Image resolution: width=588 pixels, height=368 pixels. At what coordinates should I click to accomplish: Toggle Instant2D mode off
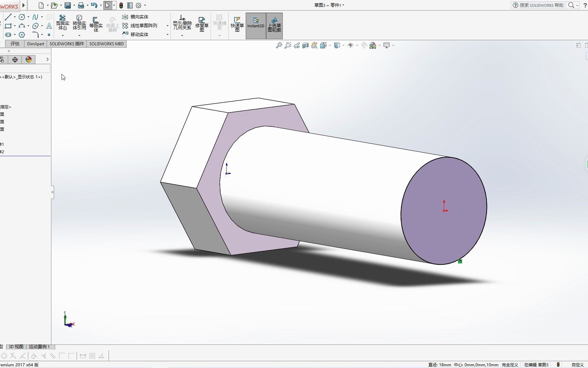(256, 26)
